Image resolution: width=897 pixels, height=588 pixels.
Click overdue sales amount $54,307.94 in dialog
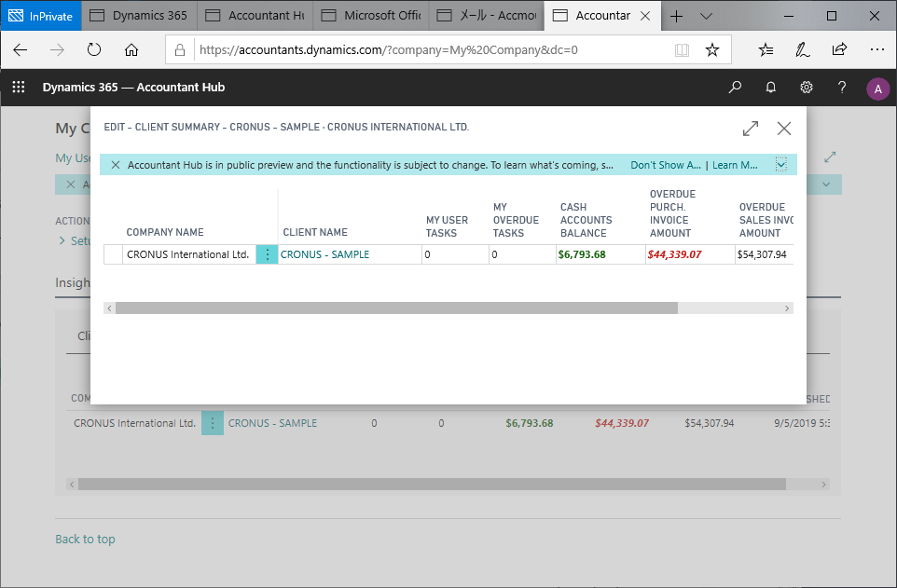[x=762, y=254]
